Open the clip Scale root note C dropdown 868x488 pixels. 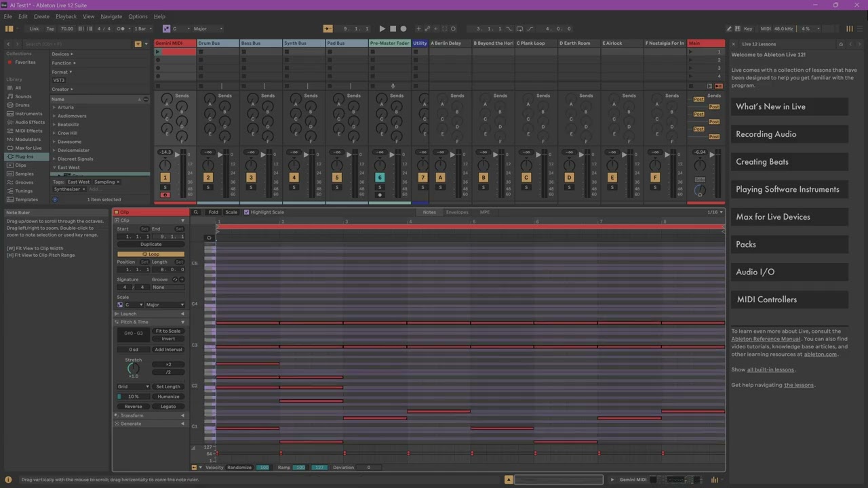coord(133,305)
